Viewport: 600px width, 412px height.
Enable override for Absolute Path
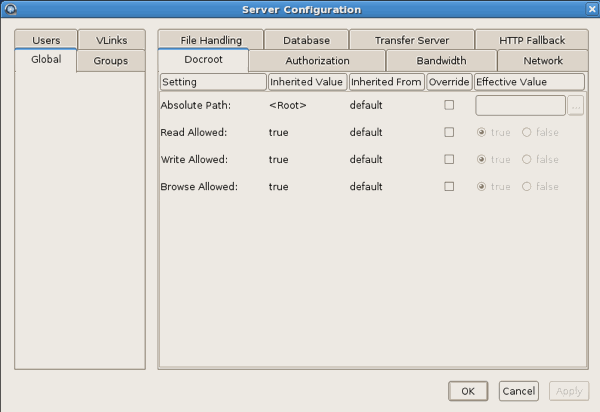tap(449, 105)
